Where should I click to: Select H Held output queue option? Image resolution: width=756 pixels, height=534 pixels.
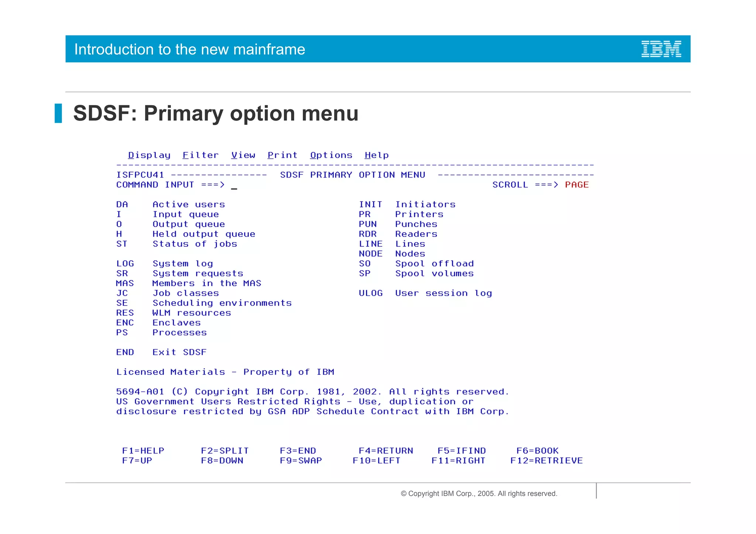[119, 234]
